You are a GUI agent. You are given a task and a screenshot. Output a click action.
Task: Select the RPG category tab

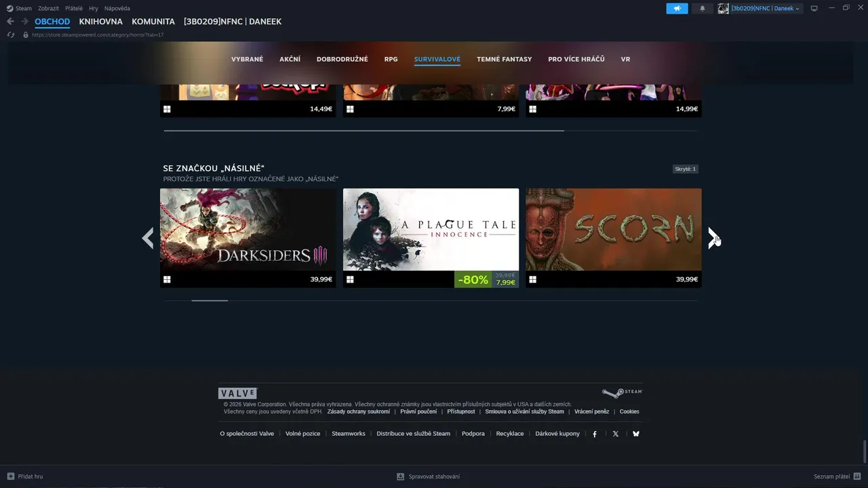391,59
